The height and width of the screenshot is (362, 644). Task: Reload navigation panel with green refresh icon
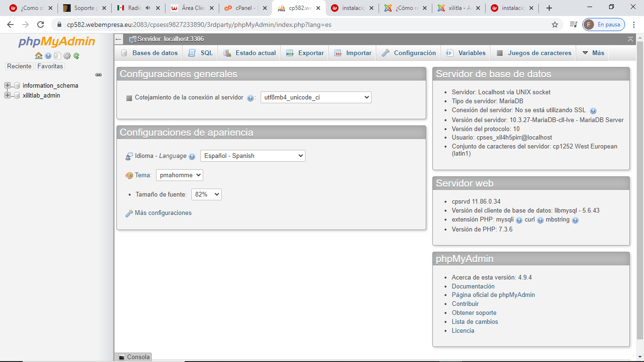point(76,56)
